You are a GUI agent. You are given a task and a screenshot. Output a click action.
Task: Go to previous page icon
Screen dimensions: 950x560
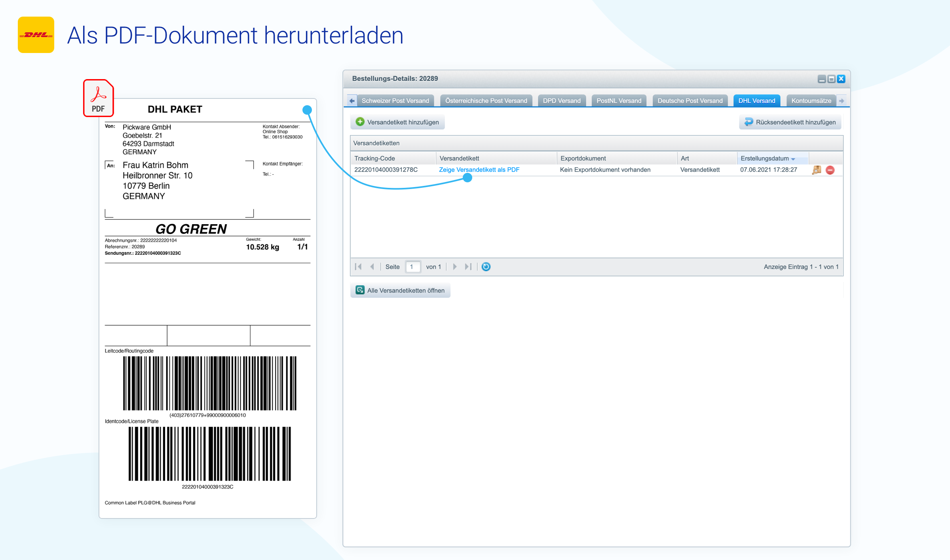tap(372, 267)
